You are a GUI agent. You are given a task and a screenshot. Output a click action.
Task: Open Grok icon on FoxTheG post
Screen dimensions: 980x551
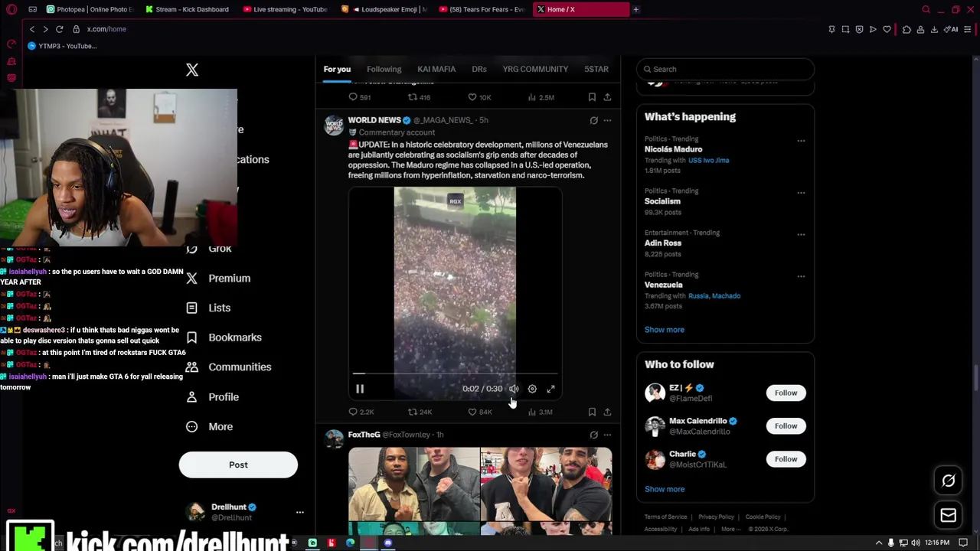(x=593, y=435)
